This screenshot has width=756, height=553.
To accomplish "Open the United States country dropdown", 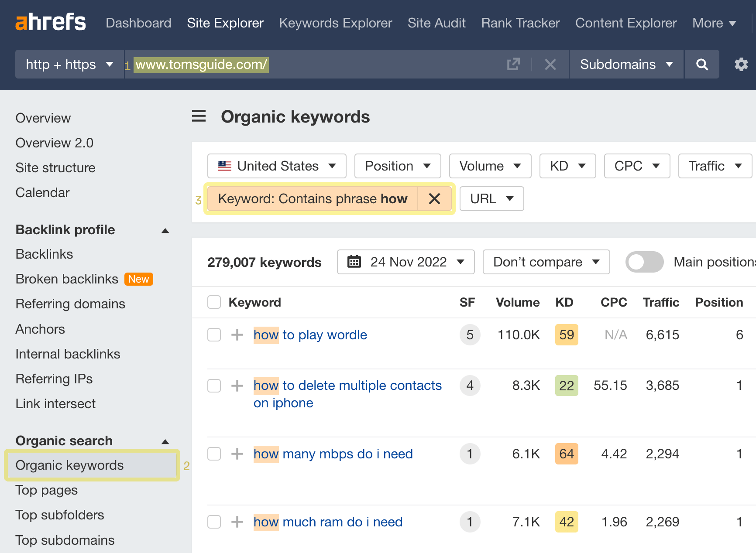I will (277, 166).
